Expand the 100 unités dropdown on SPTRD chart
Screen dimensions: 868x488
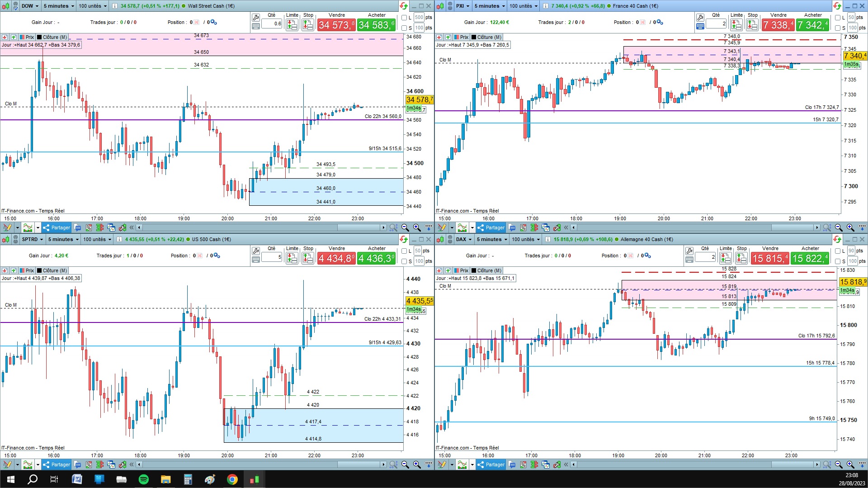97,239
